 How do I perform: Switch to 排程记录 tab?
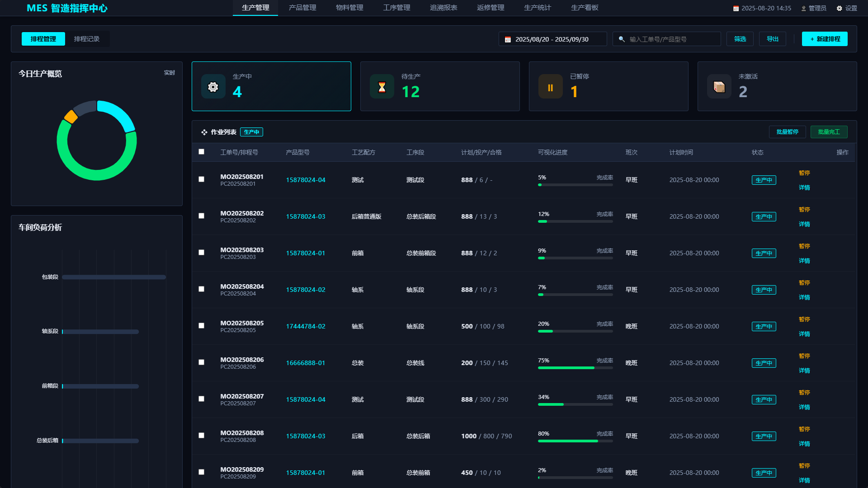[x=87, y=39]
